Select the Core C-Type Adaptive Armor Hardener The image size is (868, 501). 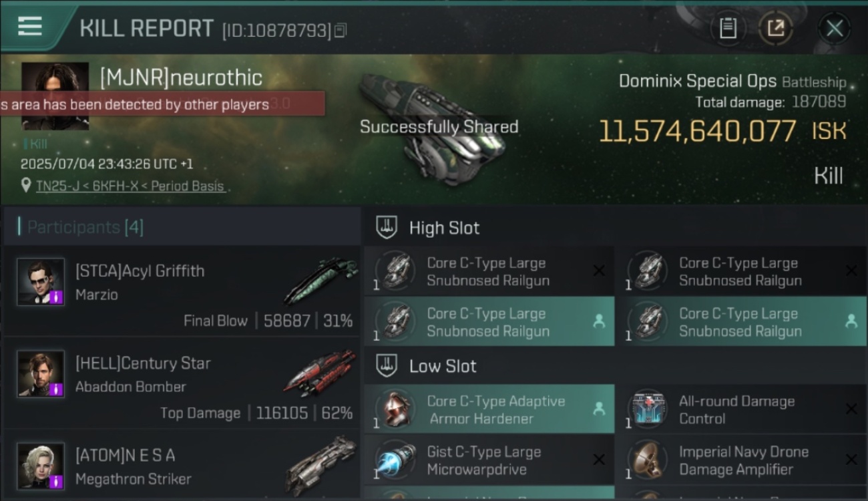tap(489, 409)
